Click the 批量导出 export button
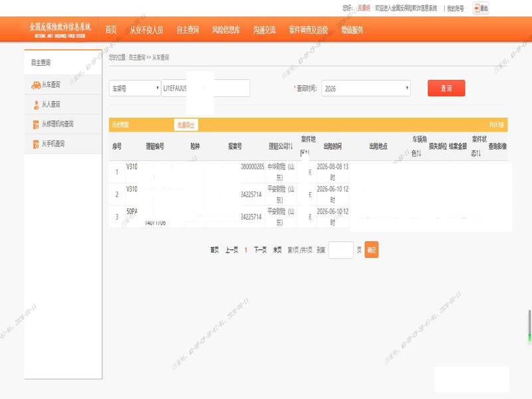 186,125
